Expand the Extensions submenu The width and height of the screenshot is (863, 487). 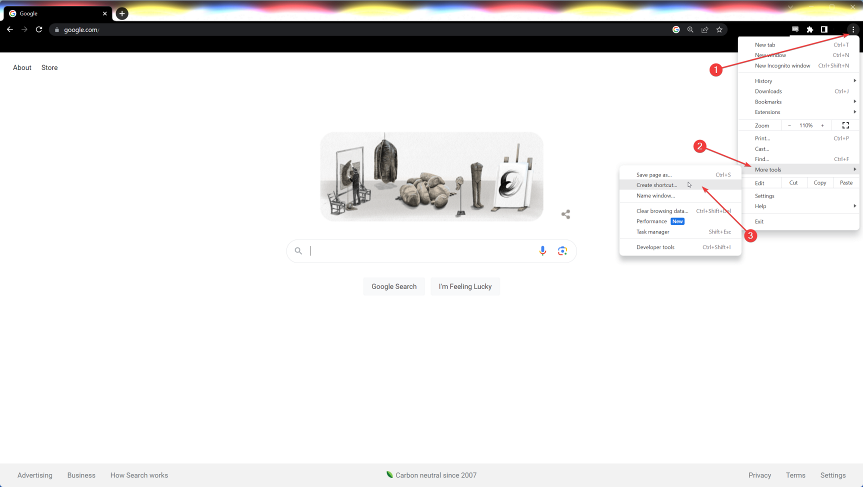(x=799, y=112)
